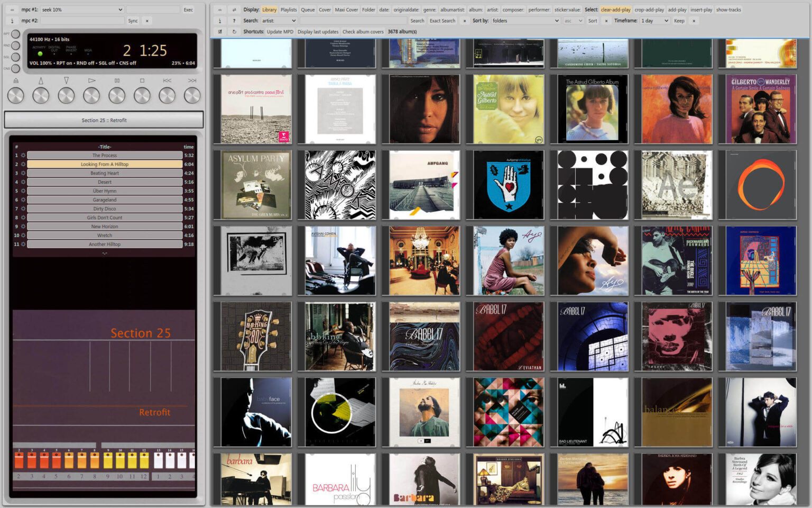This screenshot has height=508, width=812.
Task: Click the Update MPD shortcut
Action: coord(280,32)
